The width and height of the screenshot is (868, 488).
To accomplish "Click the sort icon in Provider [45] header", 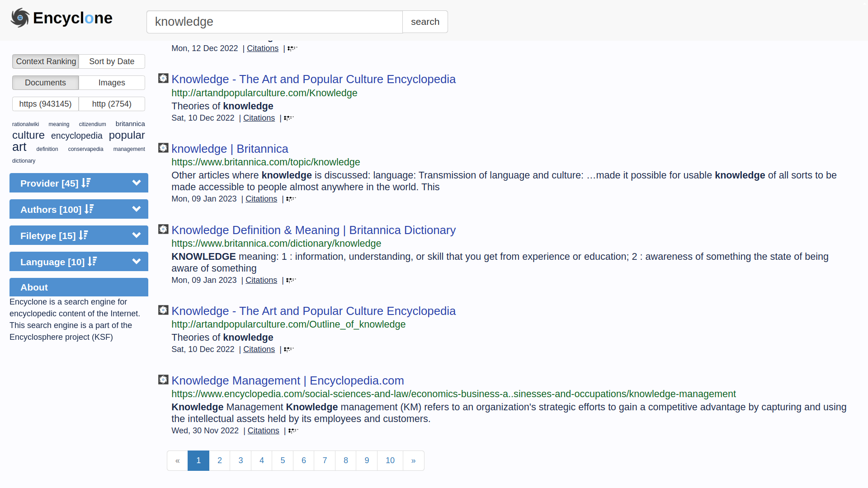I will (x=86, y=183).
